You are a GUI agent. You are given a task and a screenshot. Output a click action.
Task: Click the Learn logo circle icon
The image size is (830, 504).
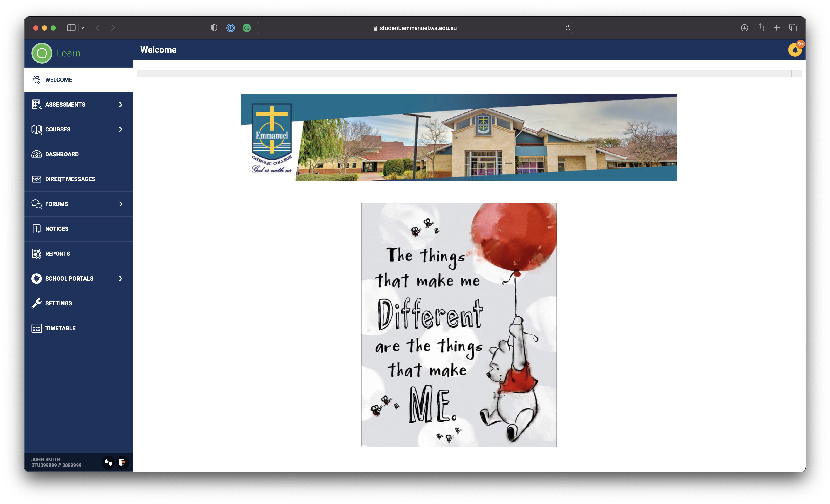(42, 53)
